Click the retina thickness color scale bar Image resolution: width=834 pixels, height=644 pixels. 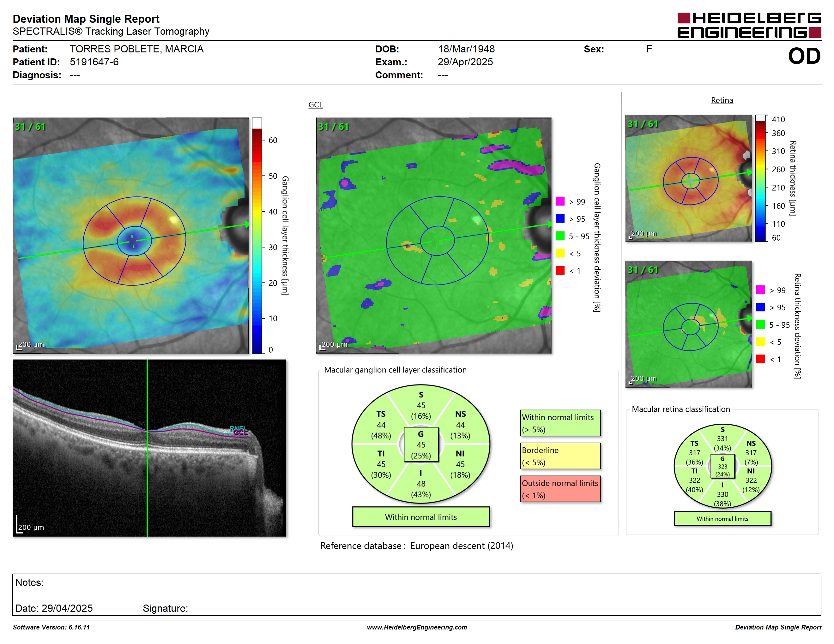(x=760, y=178)
